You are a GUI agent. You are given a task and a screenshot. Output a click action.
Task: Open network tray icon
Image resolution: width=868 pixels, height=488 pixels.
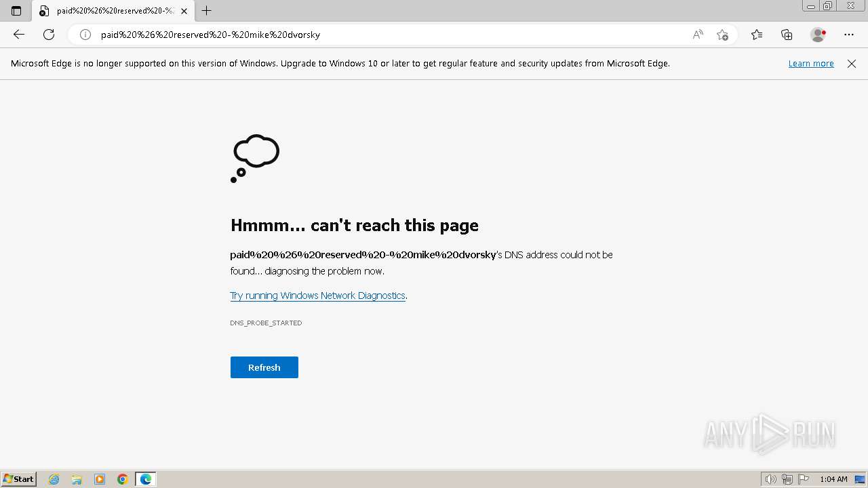787,479
